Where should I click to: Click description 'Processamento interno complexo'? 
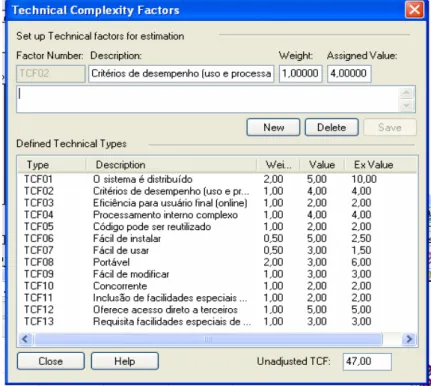pyautogui.click(x=165, y=215)
